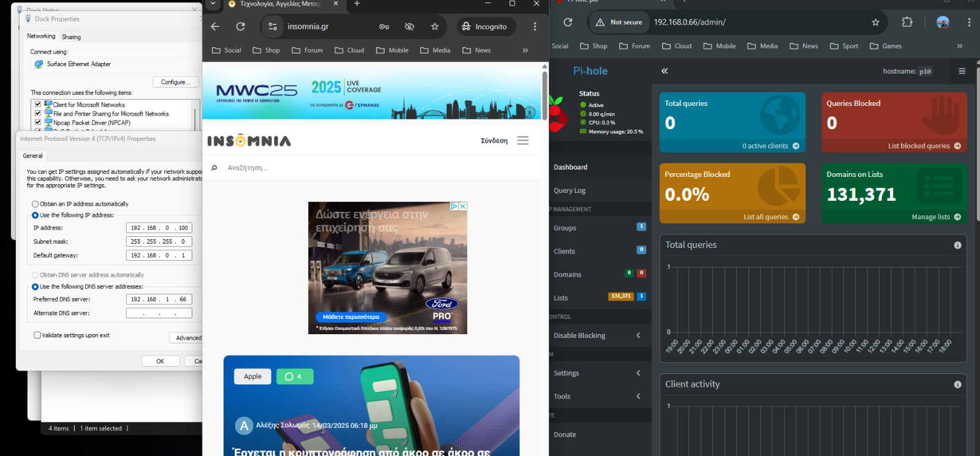Enable Validate settings upon exit
This screenshot has width=980, height=456.
37,335
